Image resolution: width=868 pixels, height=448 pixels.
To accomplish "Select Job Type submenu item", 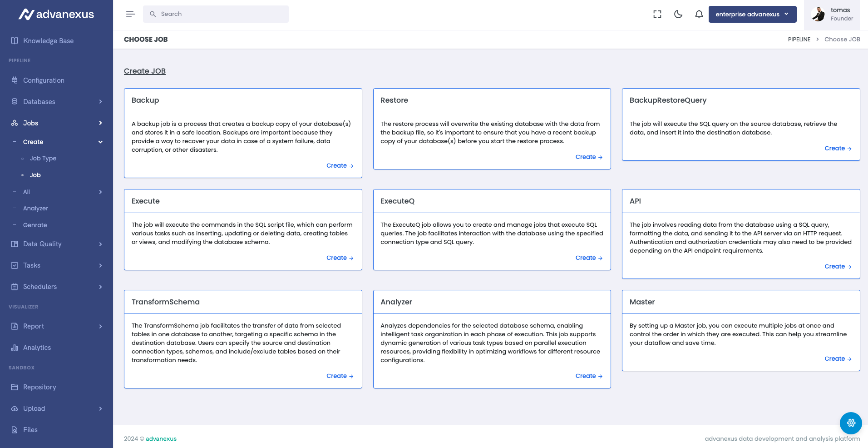I will tap(43, 158).
